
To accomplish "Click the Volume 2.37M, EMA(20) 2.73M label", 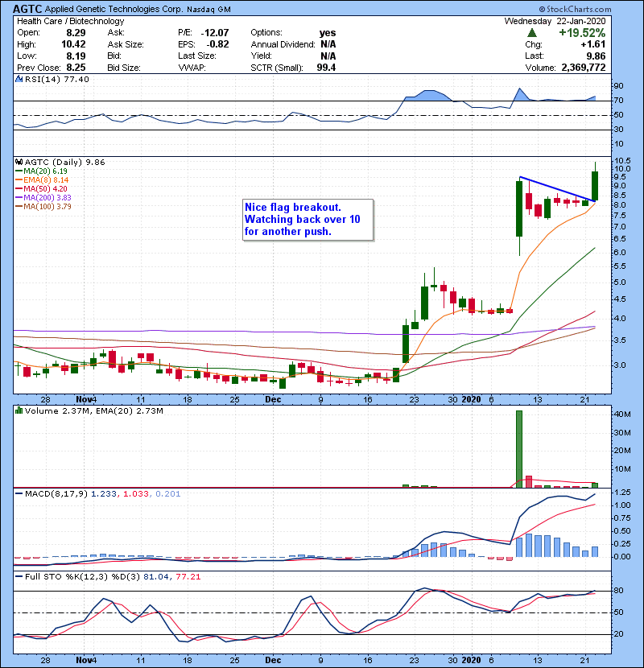I will click(93, 410).
